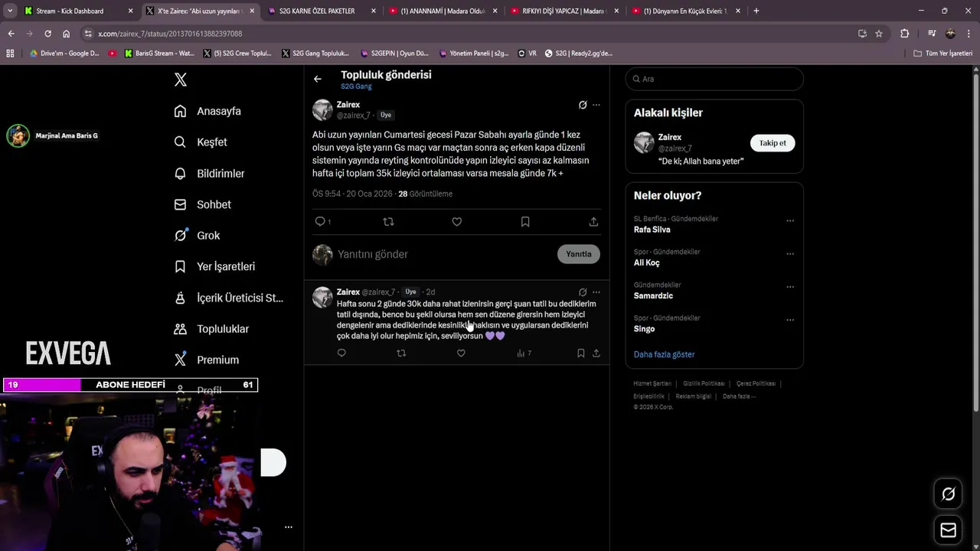The height and width of the screenshot is (551, 980).
Task: Open more options on main post
Action: pyautogui.click(x=596, y=105)
